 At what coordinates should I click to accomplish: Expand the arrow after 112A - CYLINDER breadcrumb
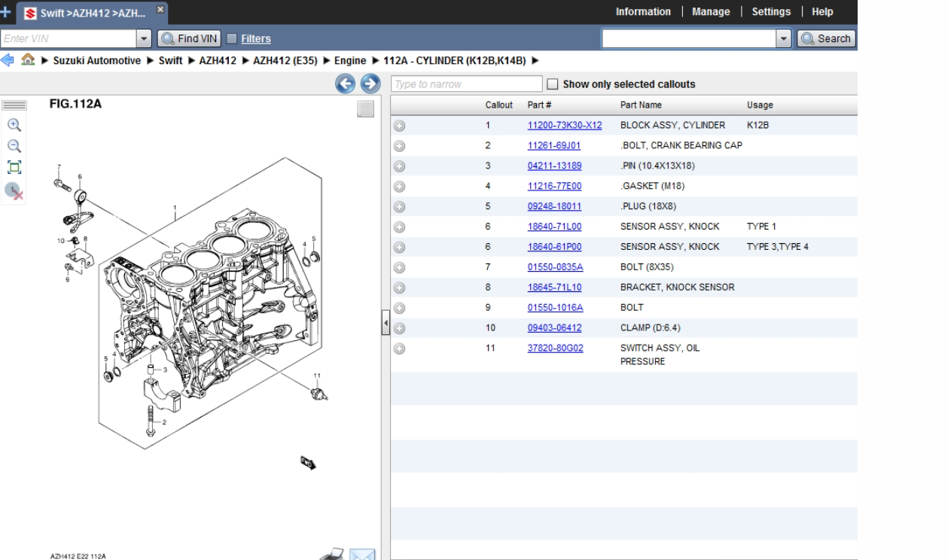coord(535,61)
